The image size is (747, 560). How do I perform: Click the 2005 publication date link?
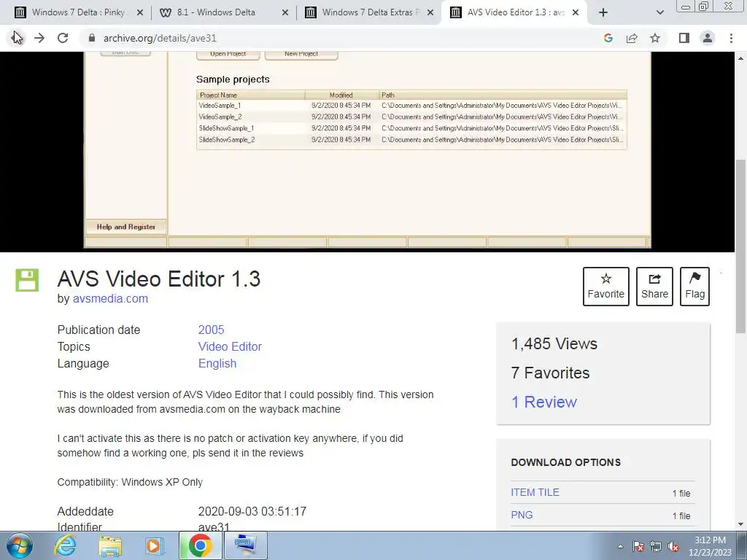pyautogui.click(x=211, y=330)
